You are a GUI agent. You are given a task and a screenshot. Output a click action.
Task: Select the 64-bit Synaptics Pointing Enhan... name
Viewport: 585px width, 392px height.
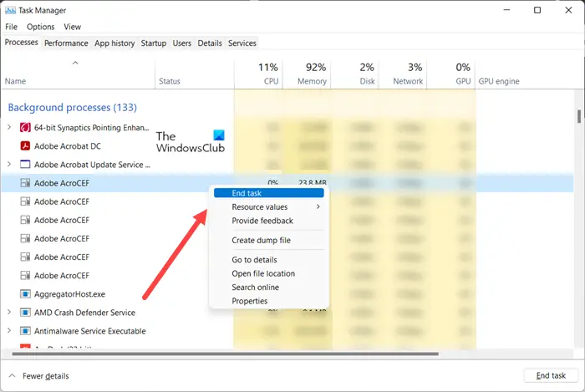pyautogui.click(x=91, y=128)
